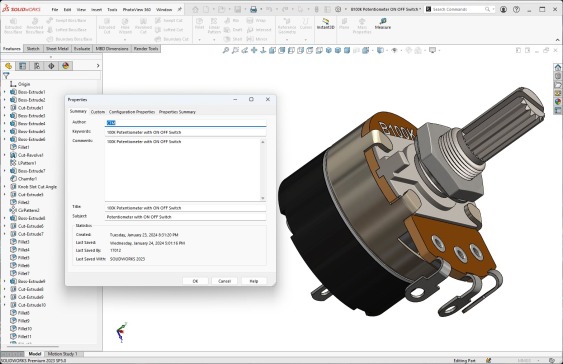Viewport: 563px width, 364px height.
Task: Expand the Cut-Revolve1 feature node
Action: [x=4, y=155]
